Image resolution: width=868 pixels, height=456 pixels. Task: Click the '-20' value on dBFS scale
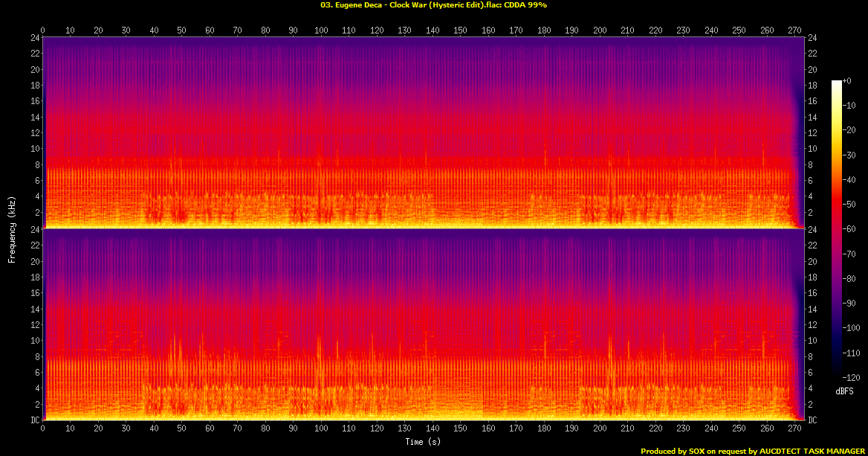tap(849, 130)
